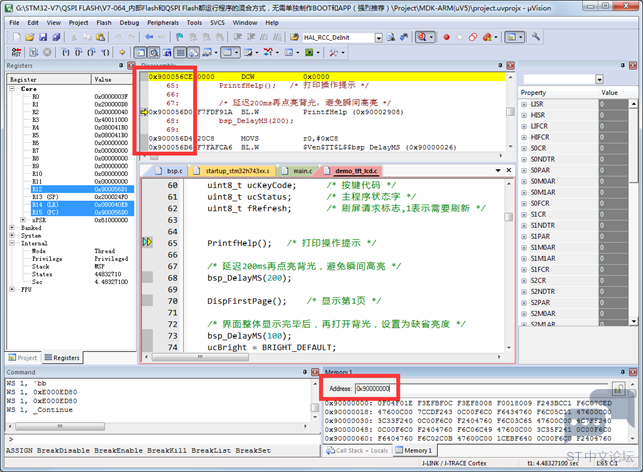The width and height of the screenshot is (643, 472).
Task: Toggle enable/disable breakpoint white circle icon
Action: click(460, 37)
